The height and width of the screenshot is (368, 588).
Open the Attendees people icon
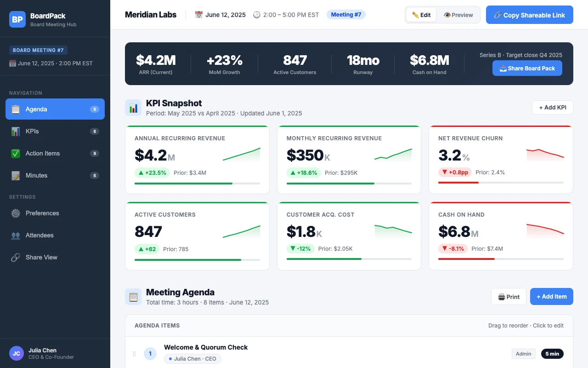(15, 235)
